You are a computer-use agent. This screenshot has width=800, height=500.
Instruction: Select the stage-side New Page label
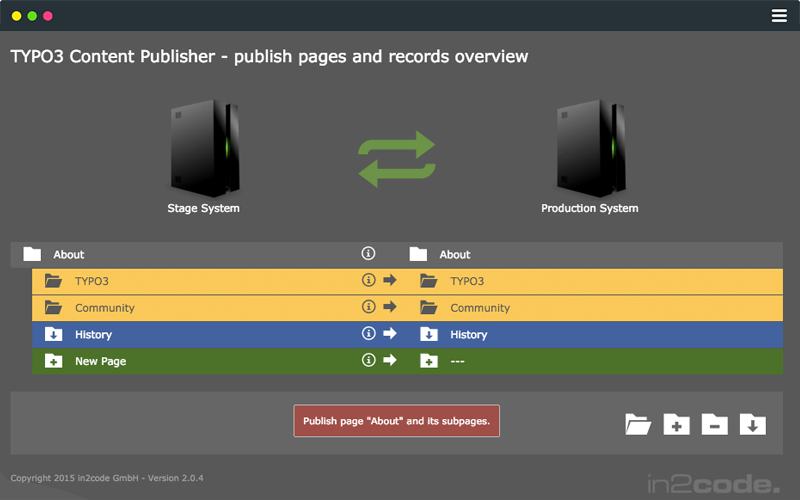click(101, 361)
